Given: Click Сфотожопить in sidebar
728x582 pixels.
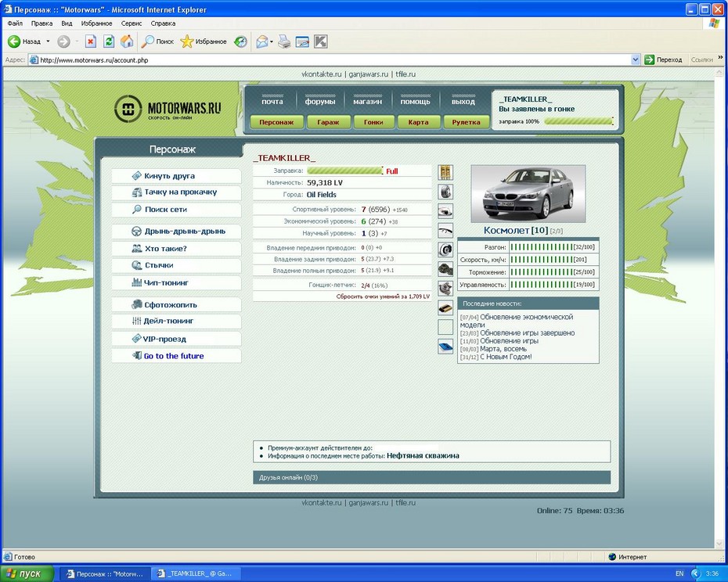Looking at the screenshot, I should click(x=176, y=304).
